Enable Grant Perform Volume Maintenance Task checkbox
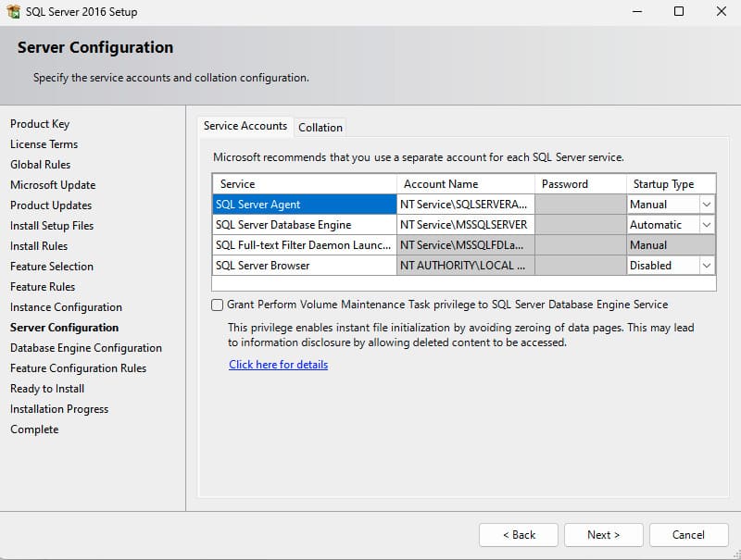The height and width of the screenshot is (560, 741). pos(218,305)
